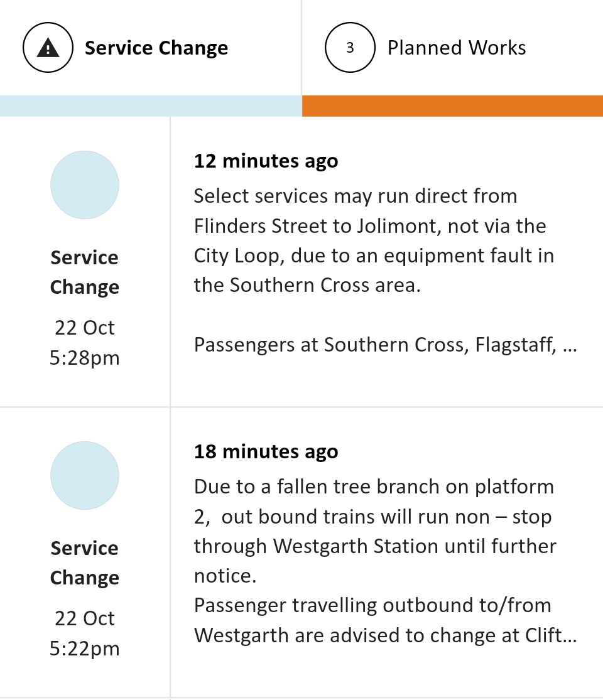Open the alert posted 12 minutes ago
The image size is (603, 700).
(x=266, y=161)
